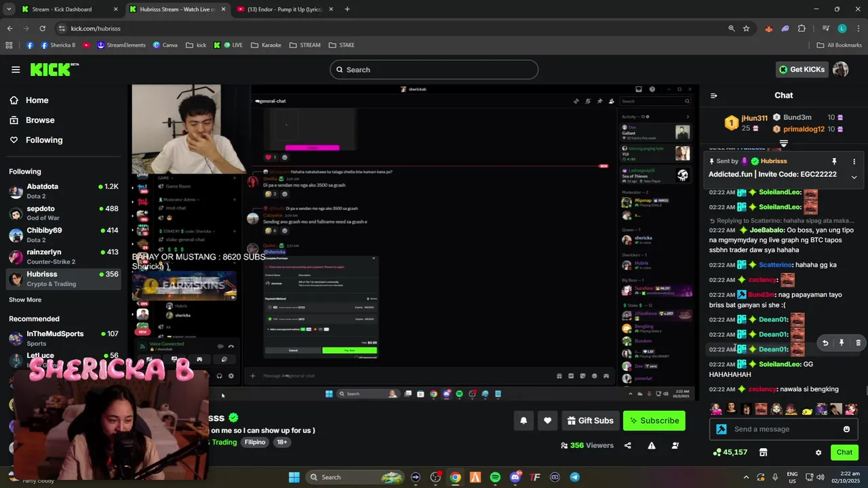Open chat settings gear
This screenshot has height=488, width=868.
tap(818, 453)
